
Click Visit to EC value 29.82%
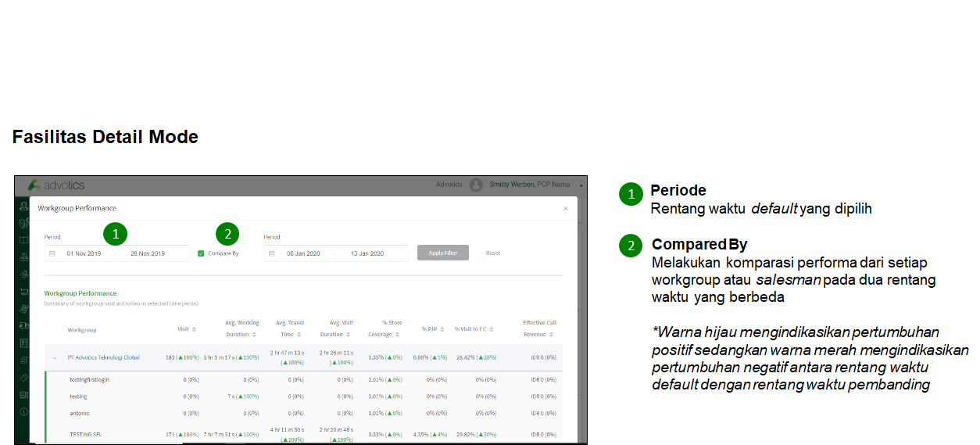click(477, 434)
